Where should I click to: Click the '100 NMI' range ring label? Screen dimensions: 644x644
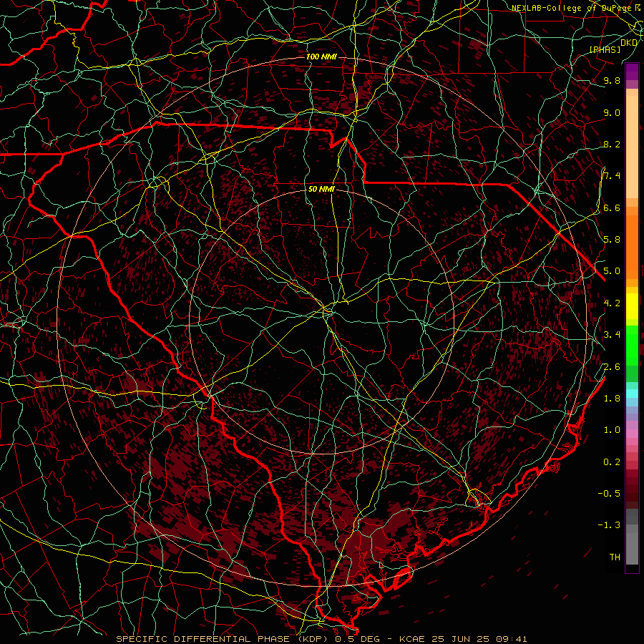coord(321,57)
